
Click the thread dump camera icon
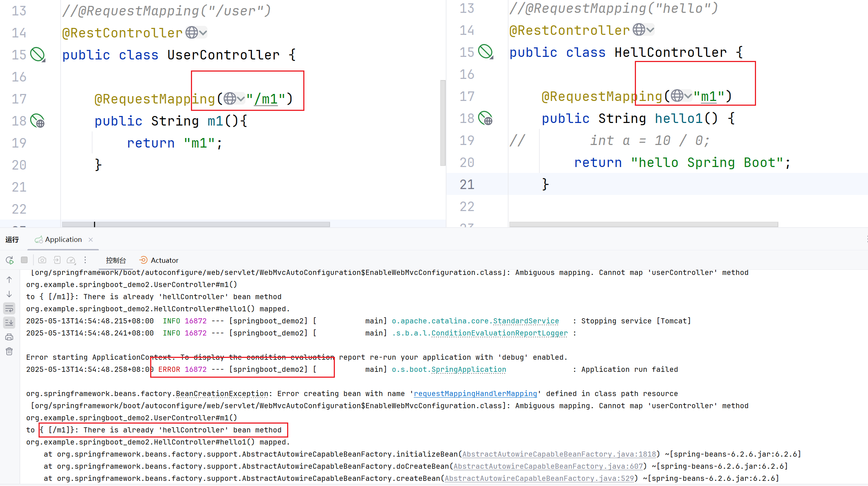click(42, 260)
